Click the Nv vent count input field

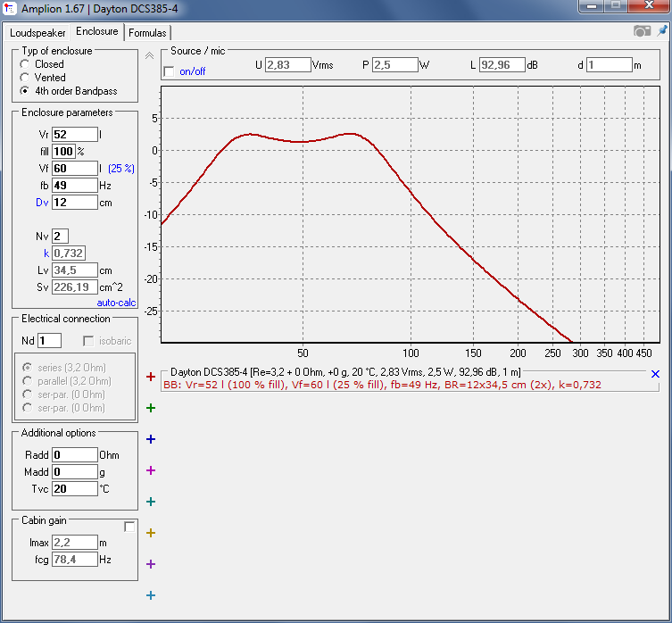point(60,237)
